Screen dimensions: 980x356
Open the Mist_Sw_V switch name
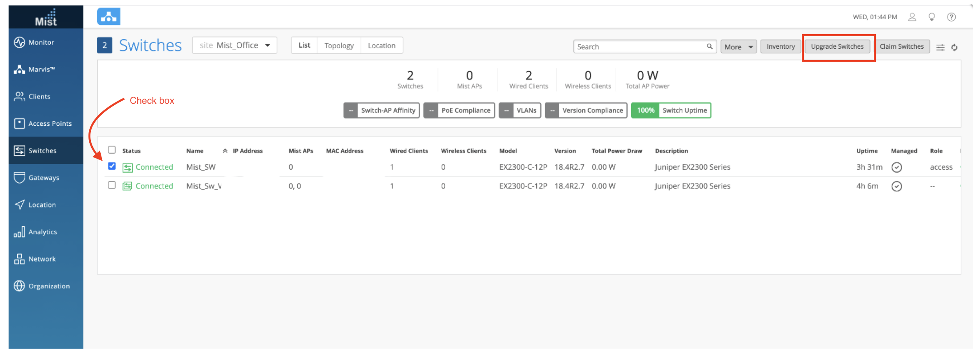[x=204, y=186]
